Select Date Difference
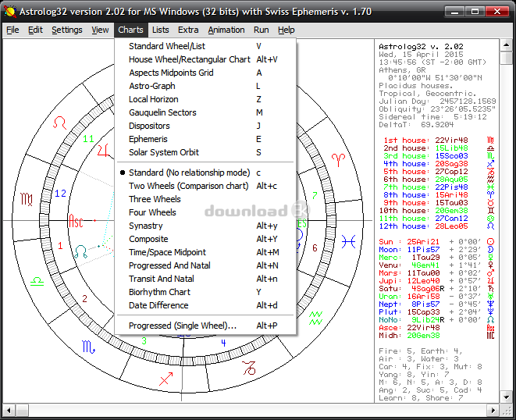The width and height of the screenshot is (516, 420). 205,305
